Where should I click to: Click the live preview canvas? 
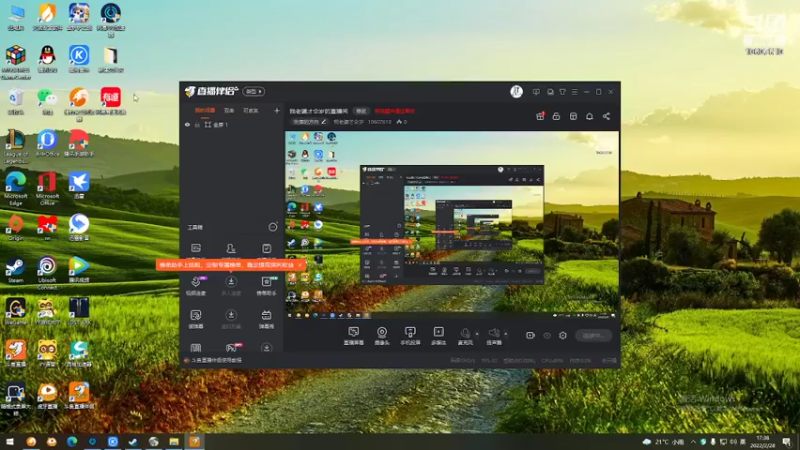452,226
